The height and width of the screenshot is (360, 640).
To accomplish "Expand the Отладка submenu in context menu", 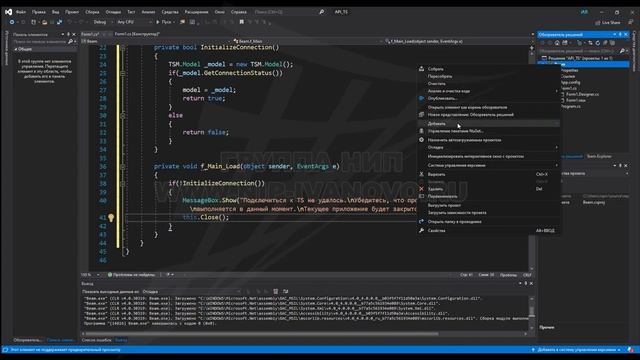I will tap(488, 147).
